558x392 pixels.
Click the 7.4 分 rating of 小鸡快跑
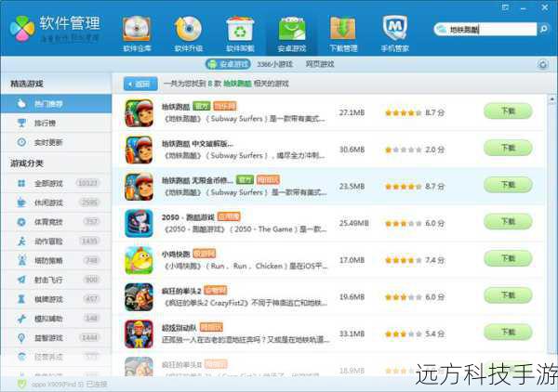(x=415, y=260)
